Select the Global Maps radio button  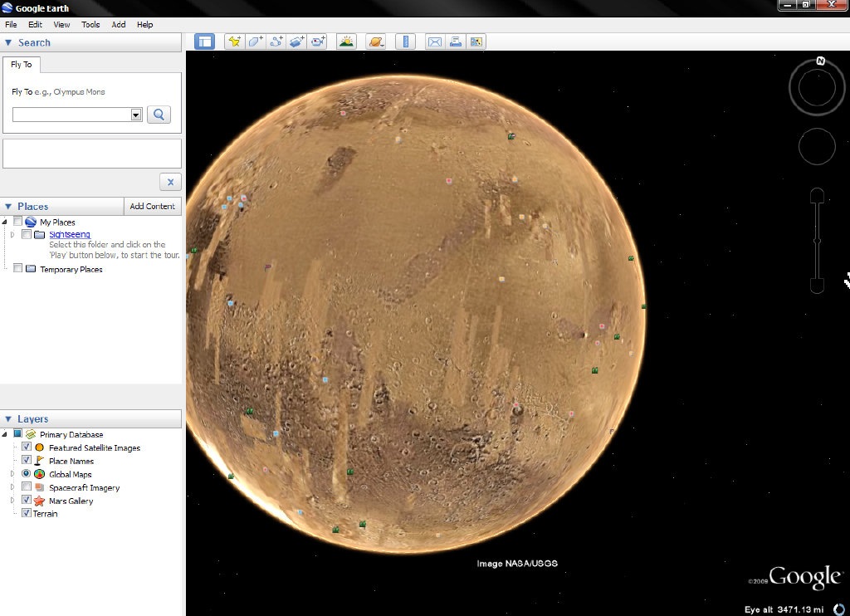(26, 473)
